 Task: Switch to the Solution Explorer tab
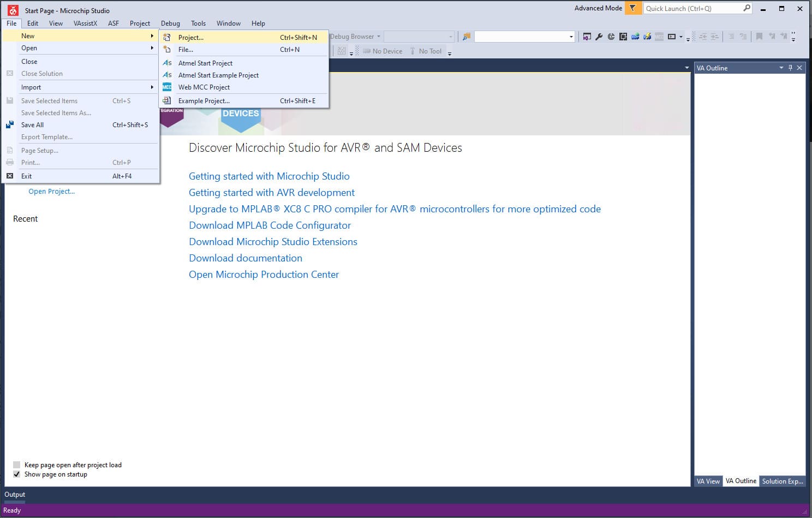(x=783, y=481)
